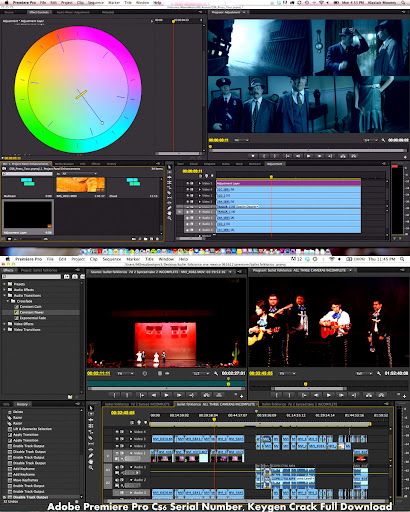Toggle Audio 2 track speaker in upper timeline
This screenshot has width=410, height=512.
pos(188,218)
